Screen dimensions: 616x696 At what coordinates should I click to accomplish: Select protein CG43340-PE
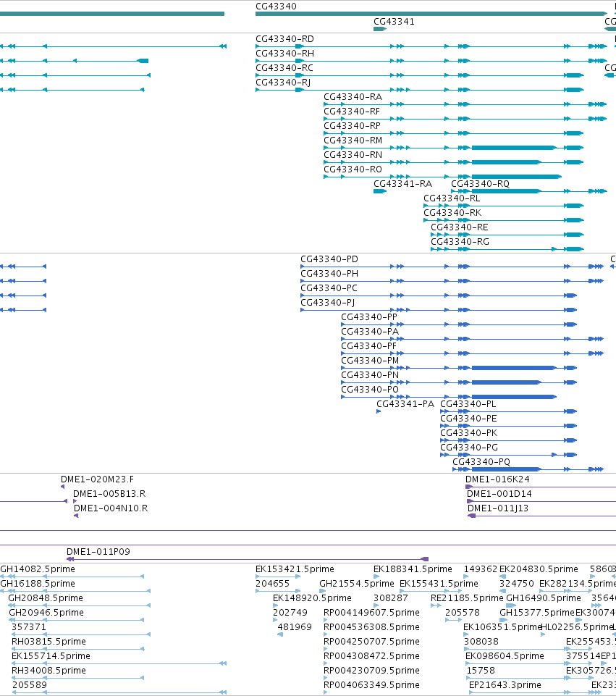point(468,419)
